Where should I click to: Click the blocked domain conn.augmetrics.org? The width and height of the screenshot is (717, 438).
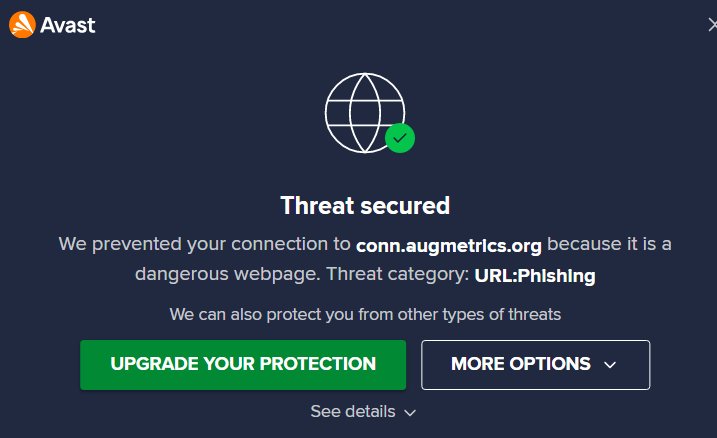pos(449,246)
